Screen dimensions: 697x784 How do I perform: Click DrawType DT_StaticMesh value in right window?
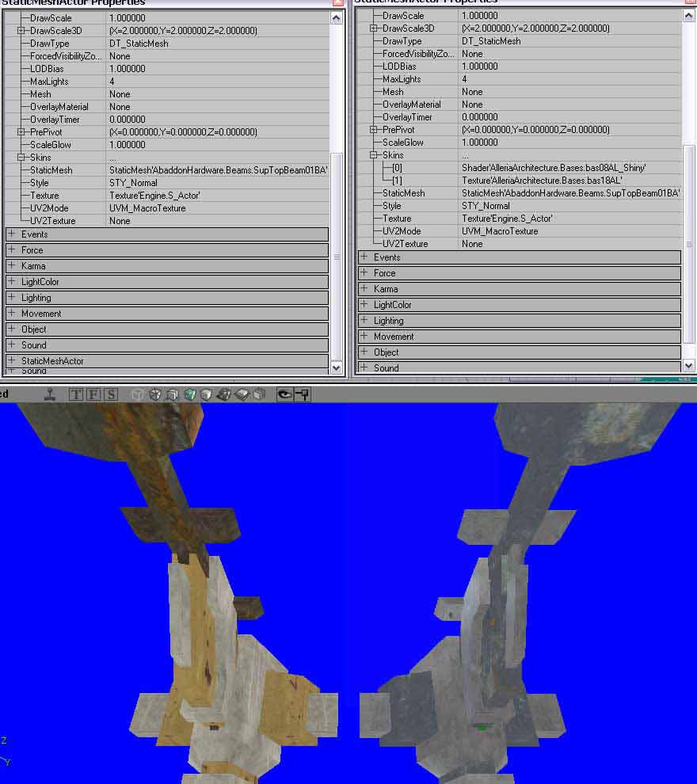click(x=491, y=41)
